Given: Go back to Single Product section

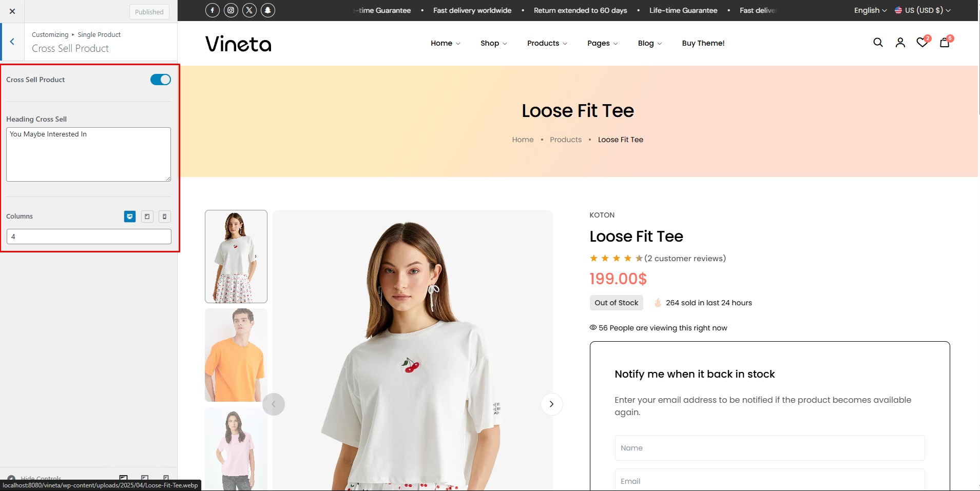Looking at the screenshot, I should pyautogui.click(x=12, y=42).
